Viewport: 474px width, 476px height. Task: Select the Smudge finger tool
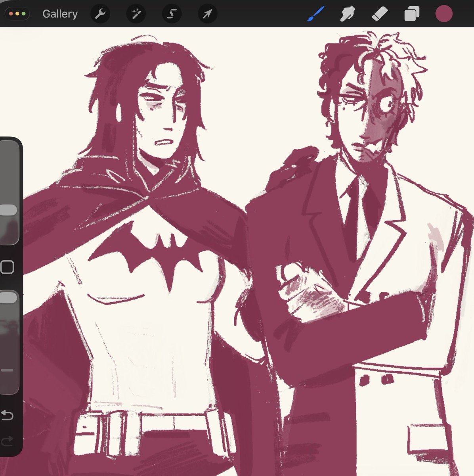click(348, 14)
